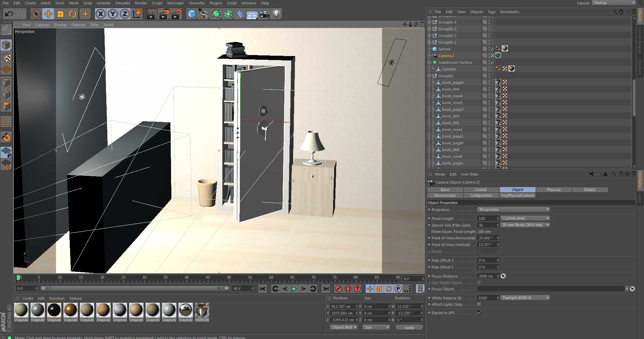This screenshot has height=339, width=644.
Task: Select the Rotate tool in top toolbar
Action: click(x=72, y=14)
